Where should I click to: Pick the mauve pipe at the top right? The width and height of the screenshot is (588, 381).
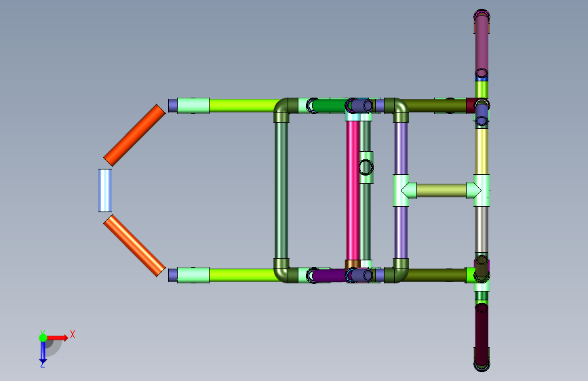(x=482, y=45)
